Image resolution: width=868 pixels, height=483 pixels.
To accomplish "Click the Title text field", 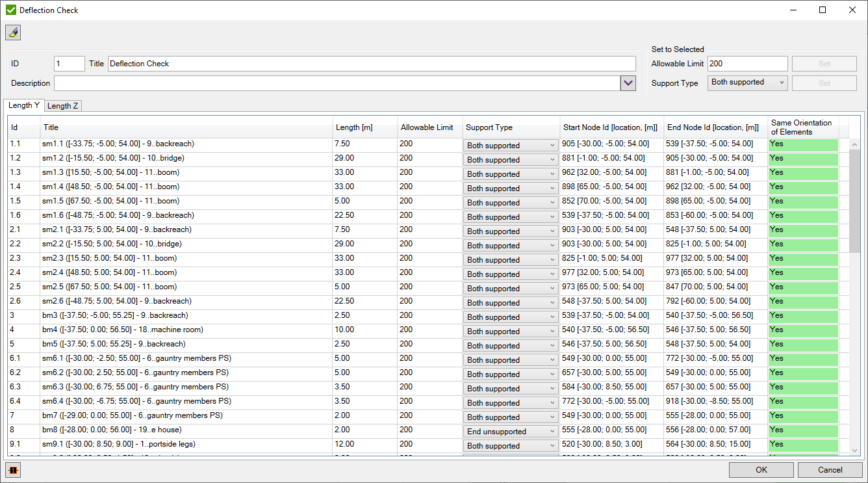I will coord(372,64).
